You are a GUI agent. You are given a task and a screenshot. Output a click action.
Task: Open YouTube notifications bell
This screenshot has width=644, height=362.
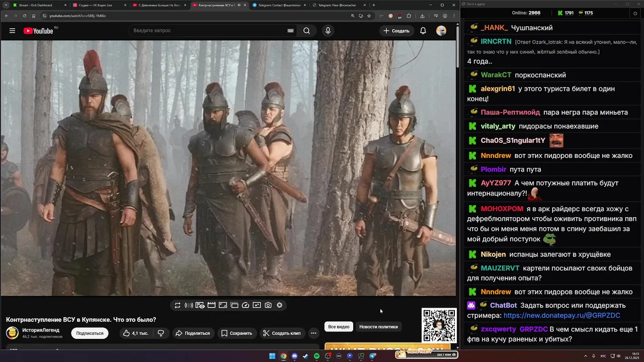[423, 31]
